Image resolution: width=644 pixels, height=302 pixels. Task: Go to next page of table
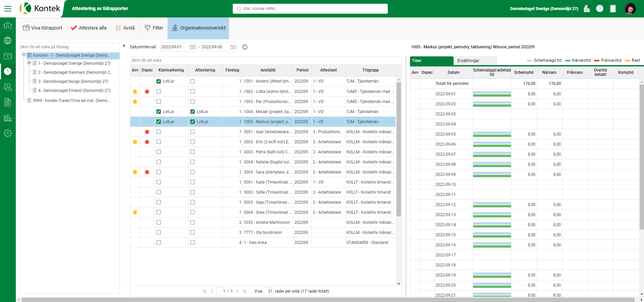[x=237, y=291]
